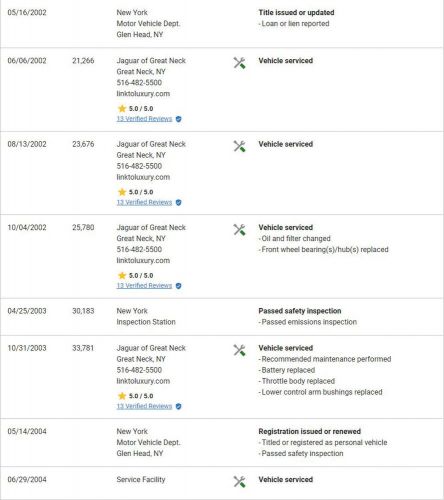
Task: Click the verified shield badge in the 08/13/2002 entry
Action: (x=179, y=202)
